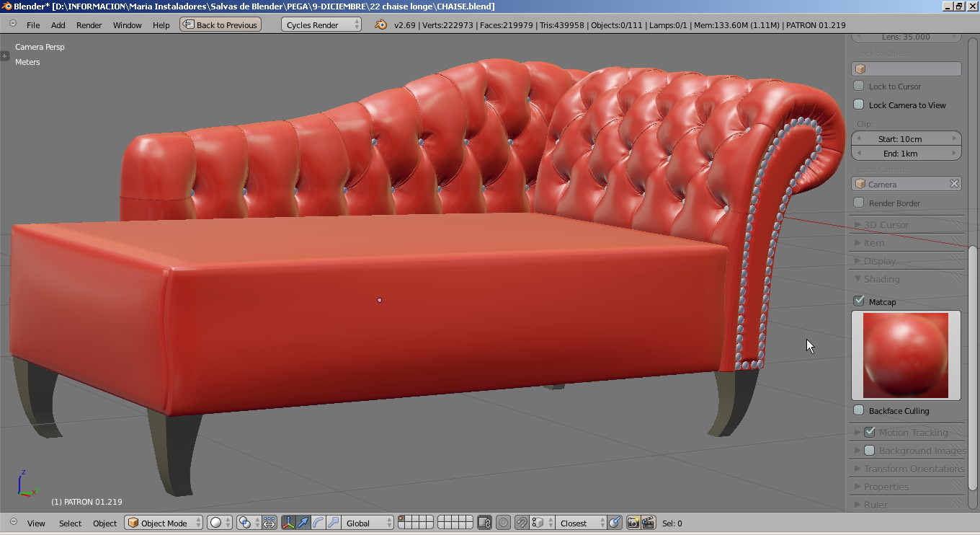The image size is (980, 535).
Task: Click the cube icon beside Camera field
Action: tap(860, 184)
